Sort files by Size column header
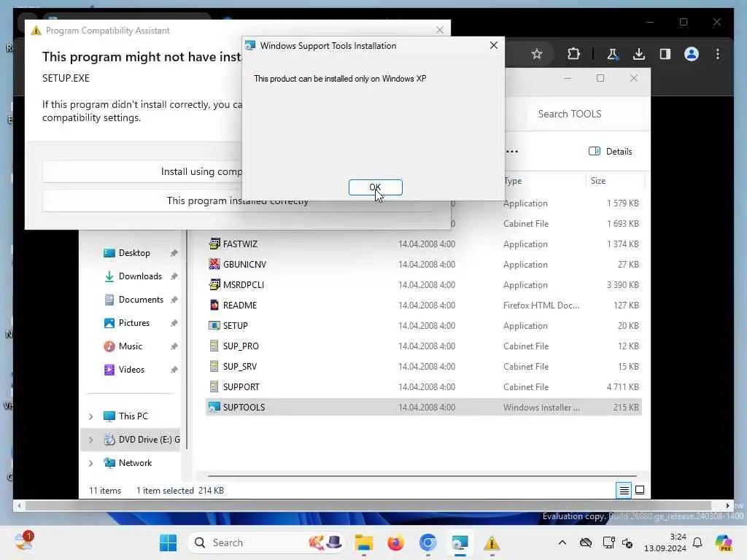 pos(598,181)
